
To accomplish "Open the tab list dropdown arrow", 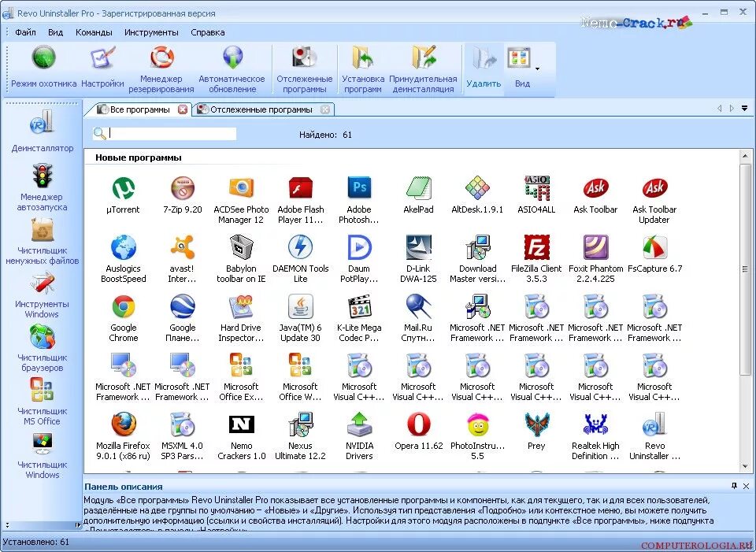I will (744, 109).
